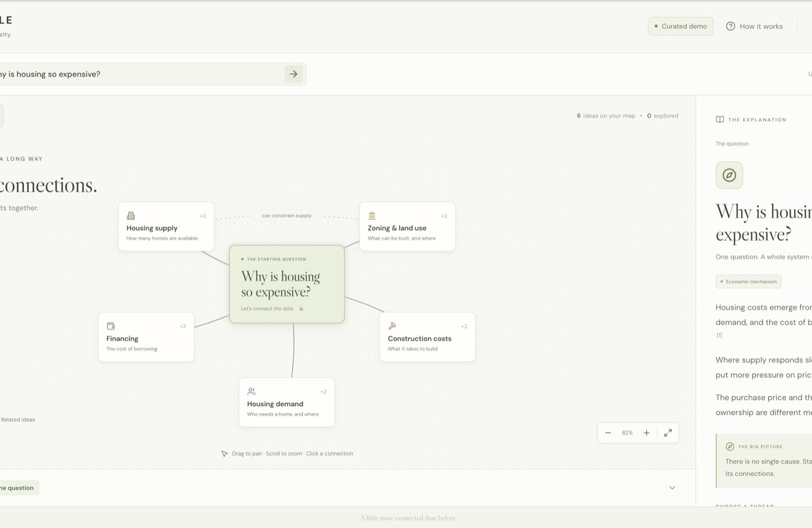Click the Housing demand people icon
812x528 pixels.
[251, 392]
